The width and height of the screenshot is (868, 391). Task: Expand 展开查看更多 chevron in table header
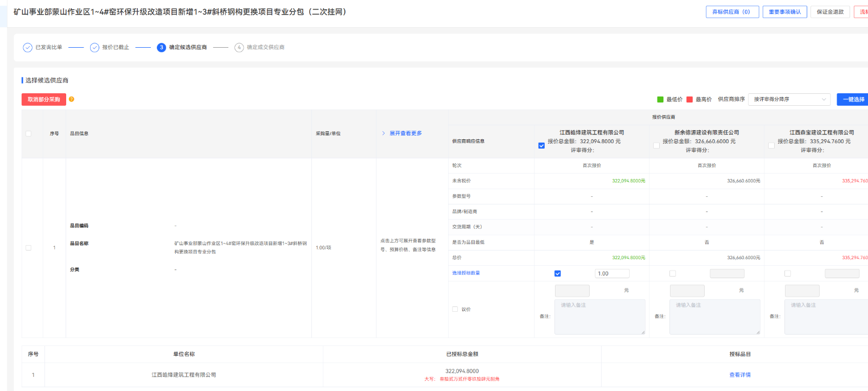[x=384, y=133]
